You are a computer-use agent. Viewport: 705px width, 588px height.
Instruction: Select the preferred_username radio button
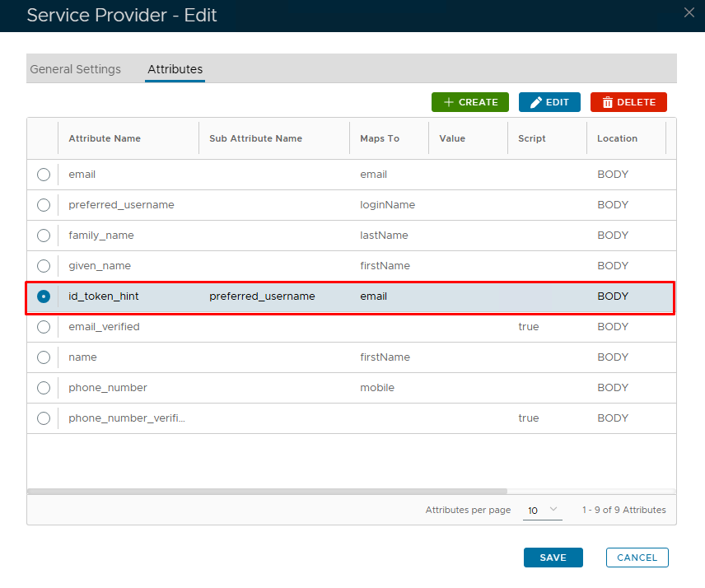(x=44, y=205)
